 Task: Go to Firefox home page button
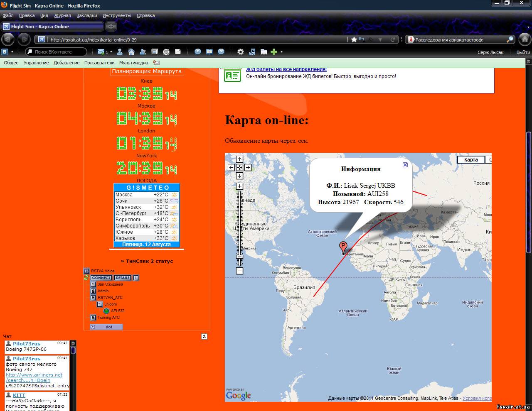pyautogui.click(x=525, y=39)
